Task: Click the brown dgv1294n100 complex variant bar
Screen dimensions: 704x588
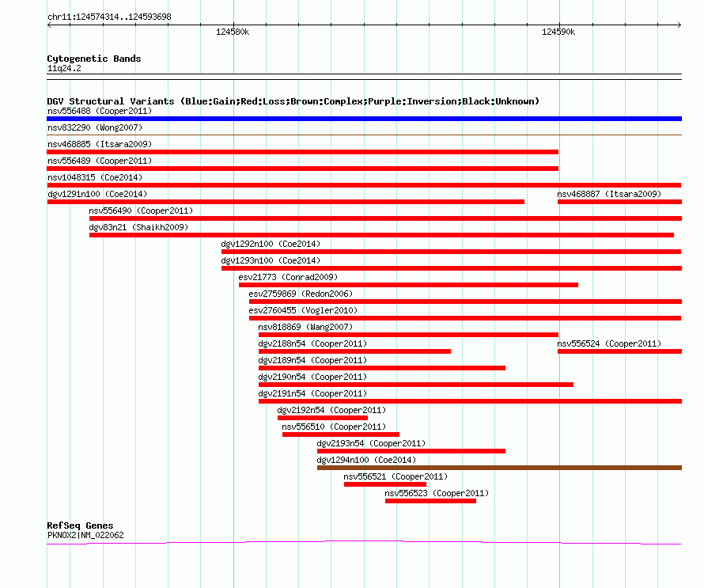Action: tap(499, 468)
